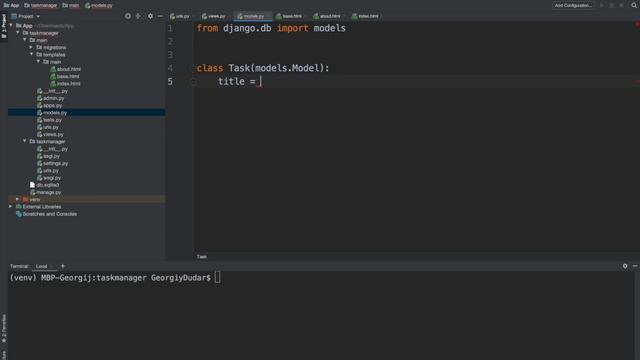Switch to the views.py editor tab

coord(213,16)
